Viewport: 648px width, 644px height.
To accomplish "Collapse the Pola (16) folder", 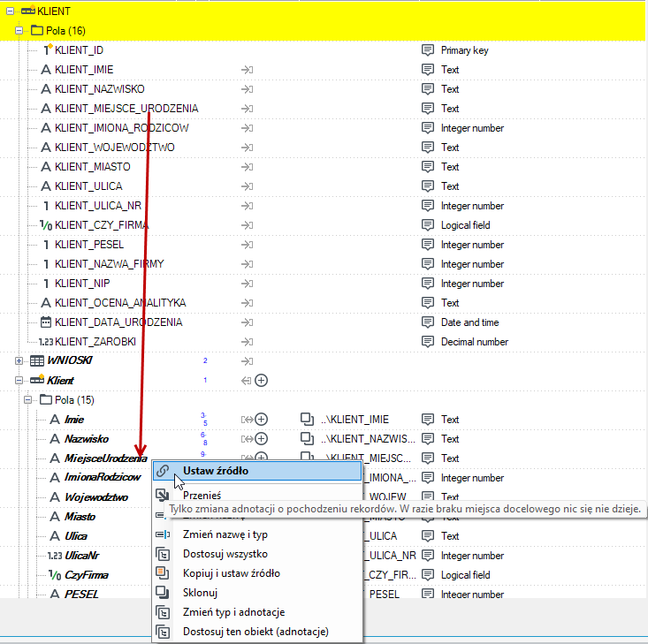I will [x=19, y=31].
